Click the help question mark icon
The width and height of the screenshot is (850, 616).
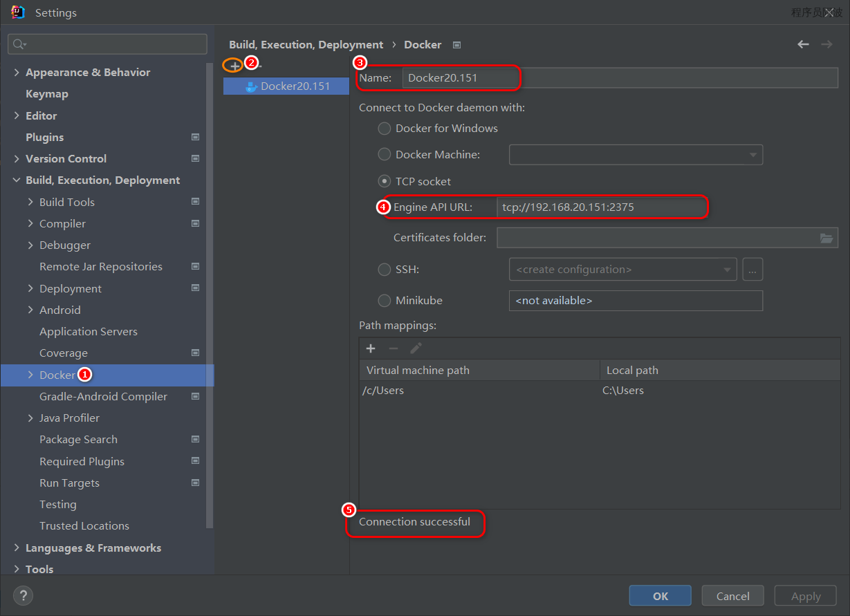click(x=23, y=595)
